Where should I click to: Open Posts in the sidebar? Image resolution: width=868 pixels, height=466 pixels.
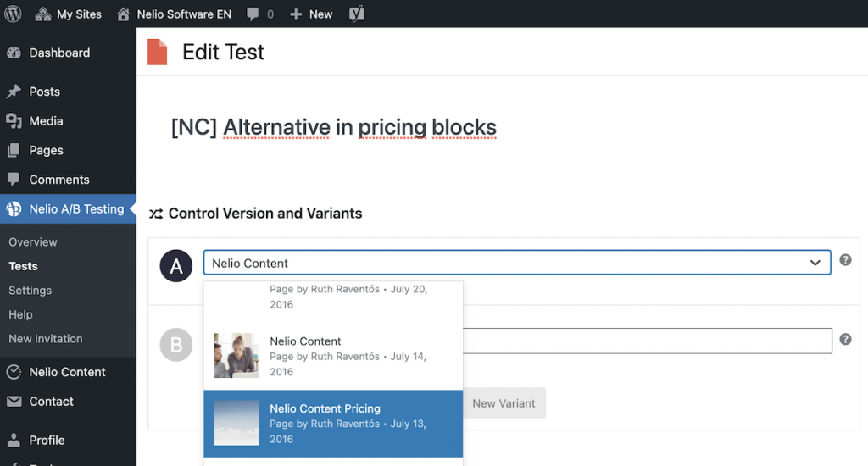(68, 92)
